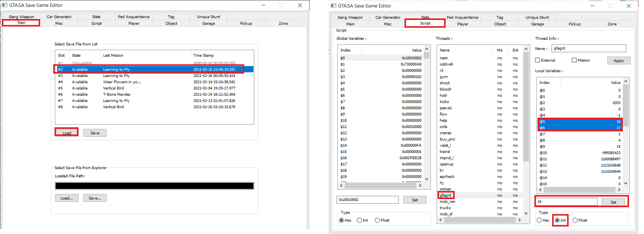Select the Float radio under Global Variables type
Image resolution: width=644 pixels, height=234 pixels.
tap(377, 220)
